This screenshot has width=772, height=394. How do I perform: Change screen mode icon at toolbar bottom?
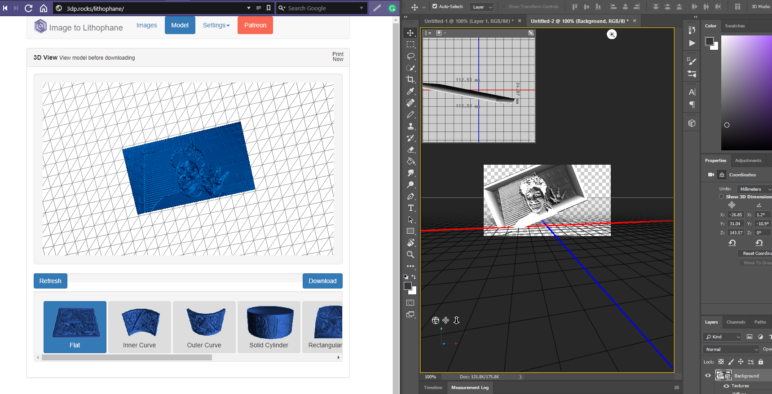pos(410,314)
